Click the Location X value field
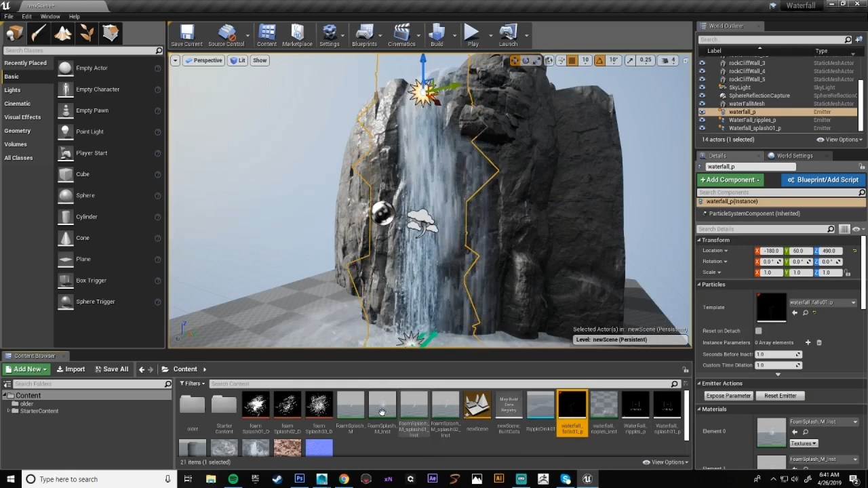This screenshot has height=488, width=868. (771, 251)
